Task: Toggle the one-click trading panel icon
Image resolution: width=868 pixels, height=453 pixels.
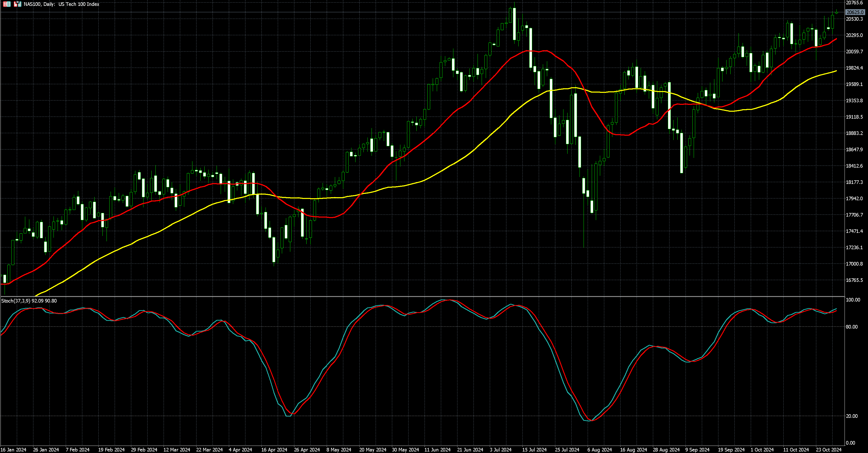Action: 18,4
